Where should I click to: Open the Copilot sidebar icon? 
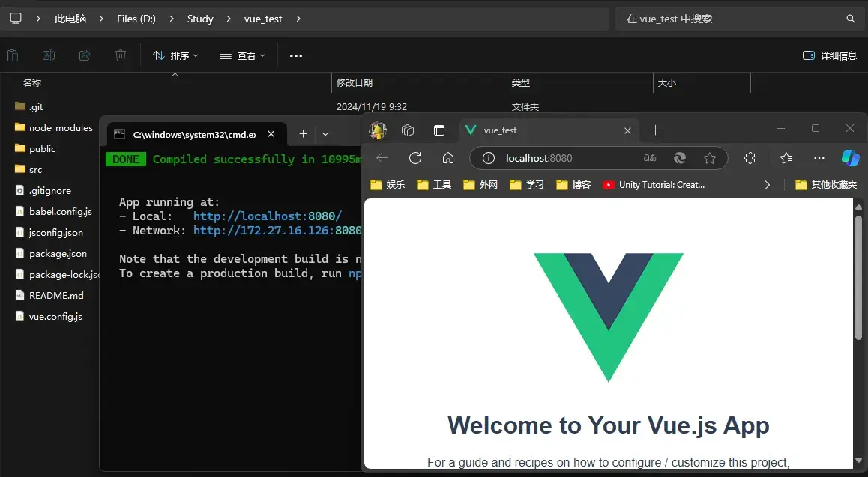click(850, 158)
